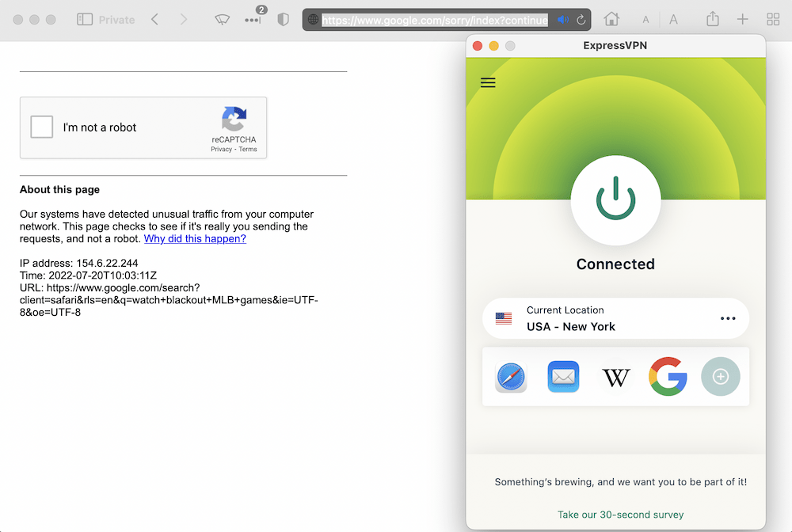Open location options with three dots

(x=728, y=318)
